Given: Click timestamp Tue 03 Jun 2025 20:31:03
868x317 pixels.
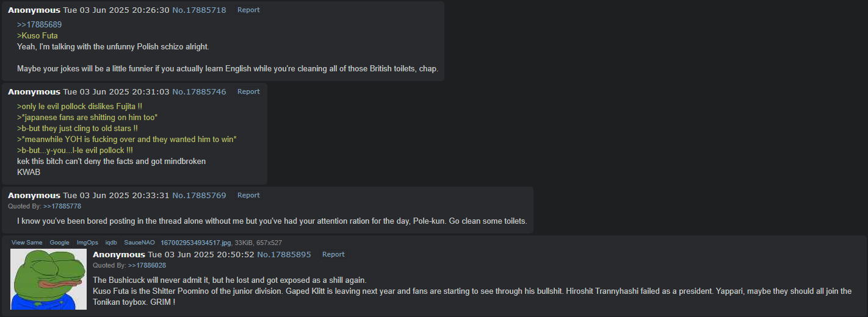Looking at the screenshot, I should (116, 91).
